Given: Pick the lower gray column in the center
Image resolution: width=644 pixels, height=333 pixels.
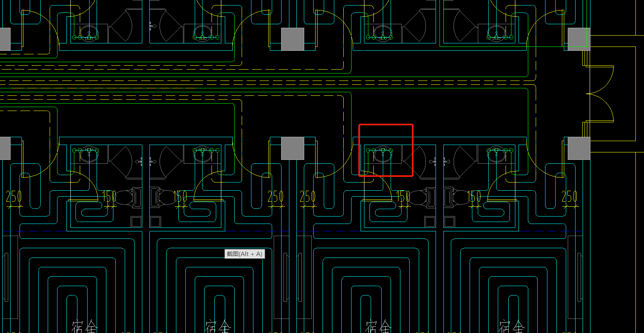Looking at the screenshot, I should (x=292, y=148).
